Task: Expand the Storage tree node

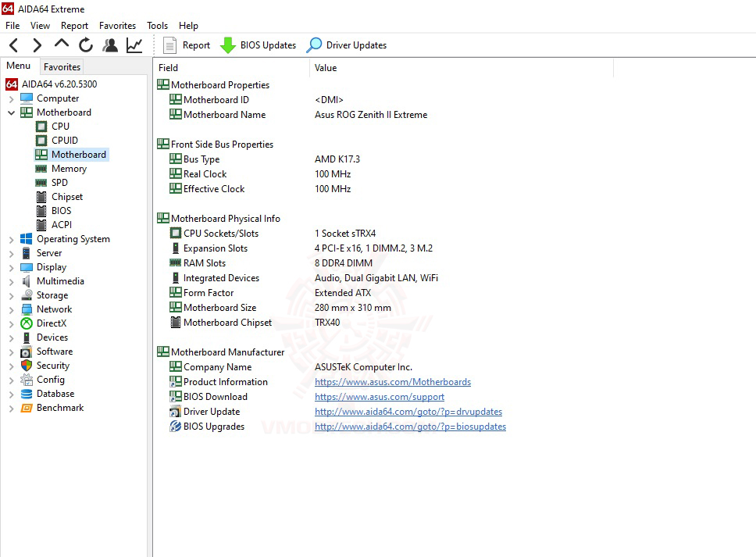Action: point(11,295)
